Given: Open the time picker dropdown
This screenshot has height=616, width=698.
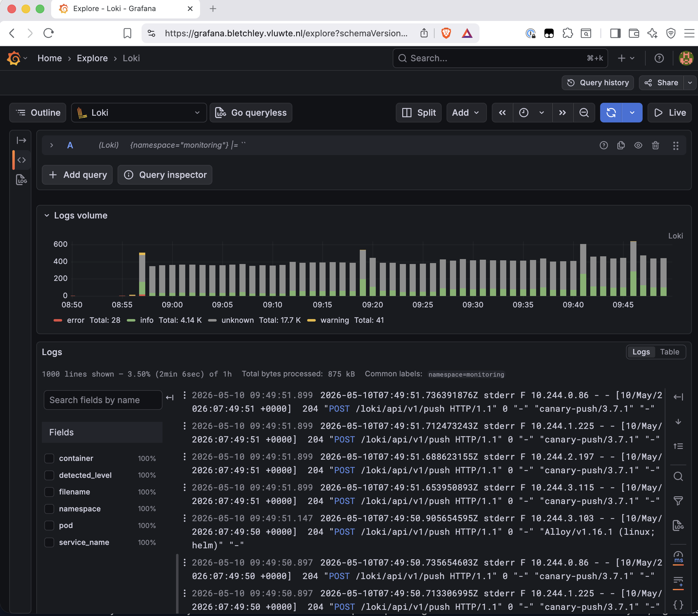Looking at the screenshot, I should point(532,113).
